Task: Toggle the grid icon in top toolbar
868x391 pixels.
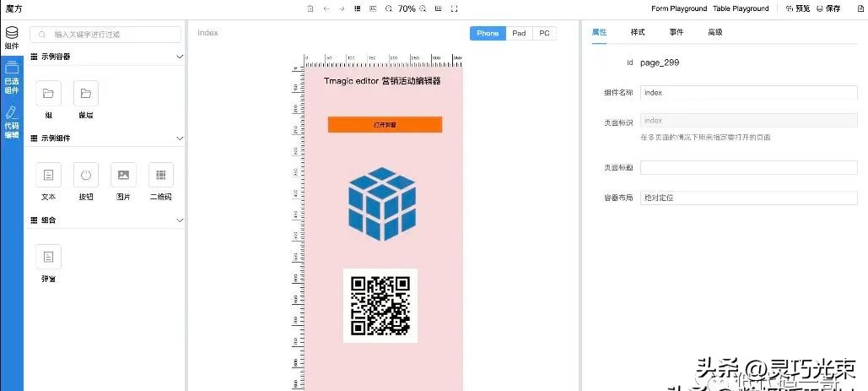Action: (358, 8)
